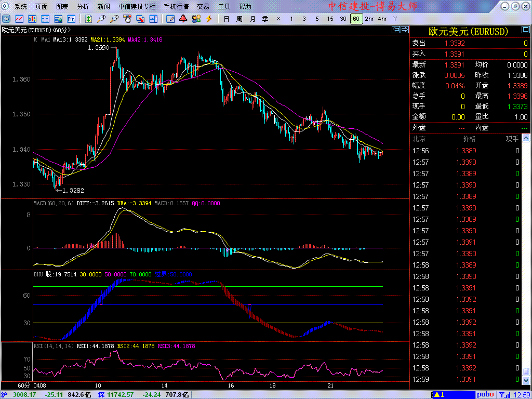Open the drawing pencil tool icon
The height and width of the screenshot is (399, 532).
click(x=170, y=19)
